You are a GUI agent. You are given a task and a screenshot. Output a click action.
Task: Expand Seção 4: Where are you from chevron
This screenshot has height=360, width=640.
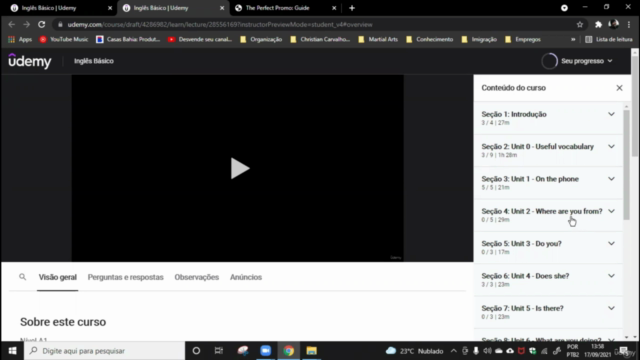611,211
